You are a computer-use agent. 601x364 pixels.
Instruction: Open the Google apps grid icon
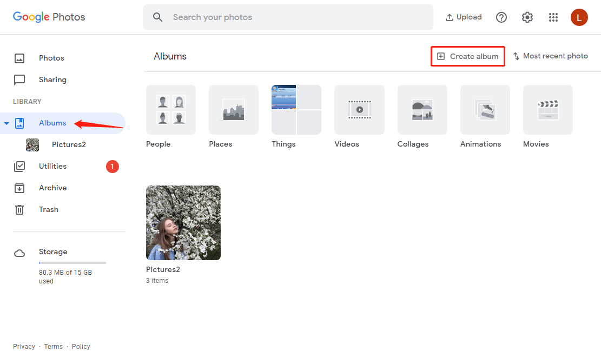pyautogui.click(x=553, y=17)
